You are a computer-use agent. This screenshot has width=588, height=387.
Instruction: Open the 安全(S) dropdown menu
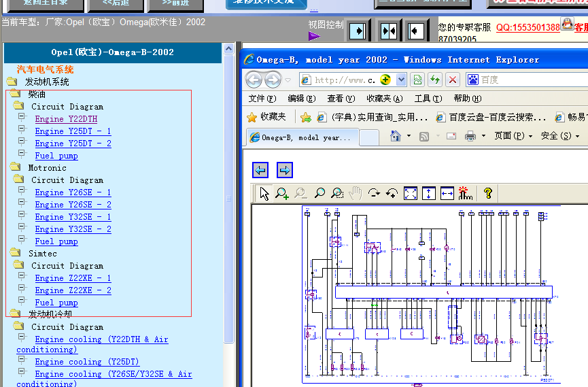[560, 136]
